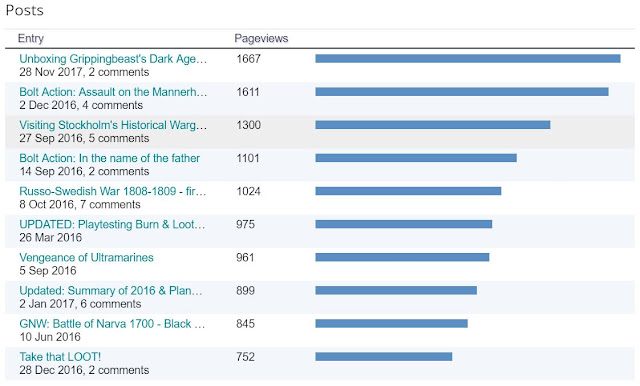Click '27 Sep 2016, 5 comments' text

coord(84,138)
